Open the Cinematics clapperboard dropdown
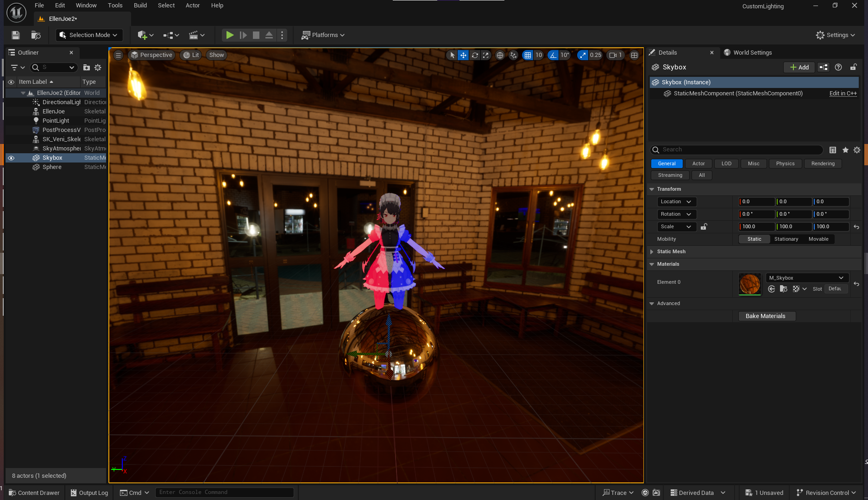This screenshot has width=868, height=500. [196, 35]
